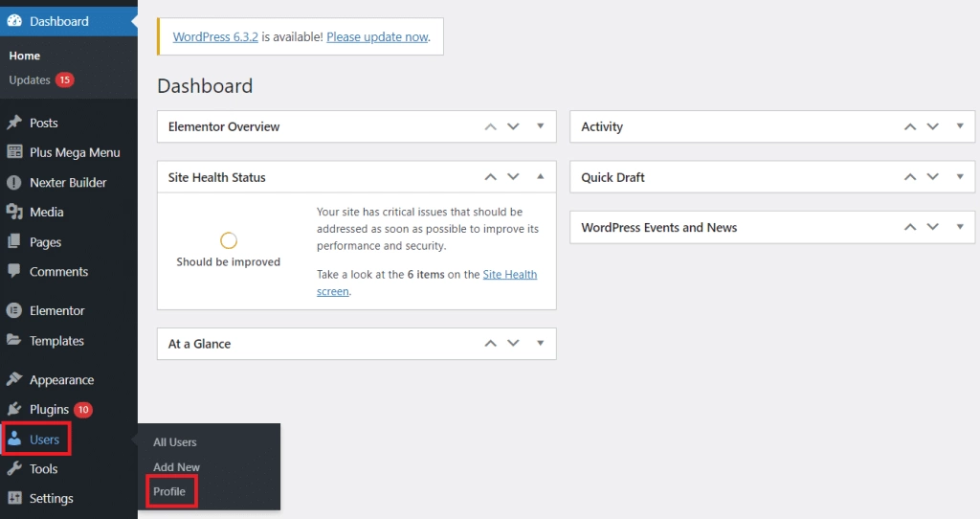
Task: Expand the Quick Draft panel
Action: 959,177
